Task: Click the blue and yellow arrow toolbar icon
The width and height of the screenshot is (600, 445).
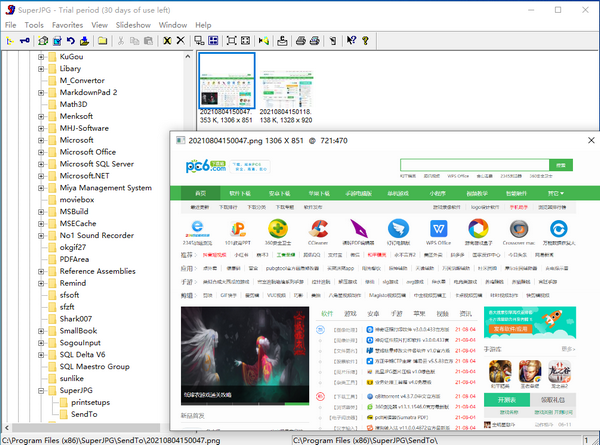Action: (264, 41)
